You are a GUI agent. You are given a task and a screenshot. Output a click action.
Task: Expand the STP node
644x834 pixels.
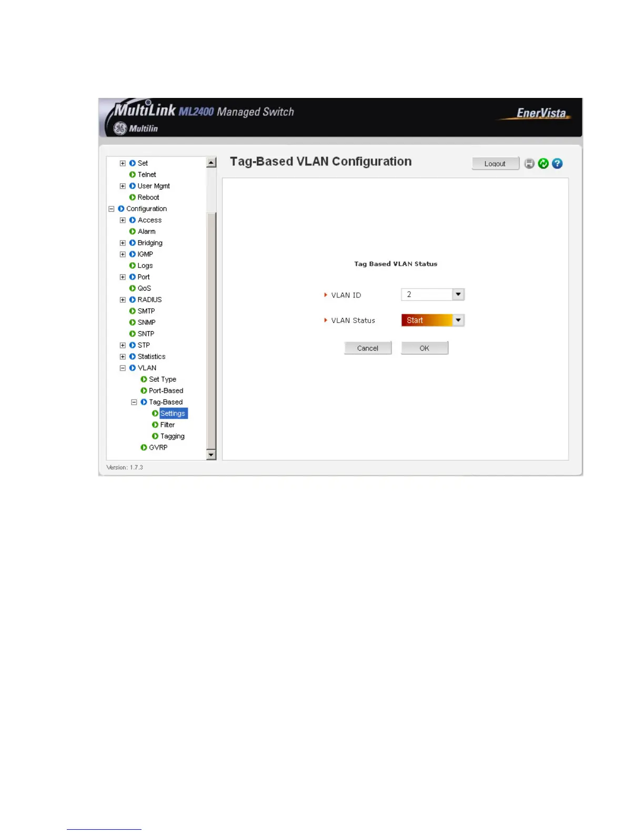click(123, 345)
